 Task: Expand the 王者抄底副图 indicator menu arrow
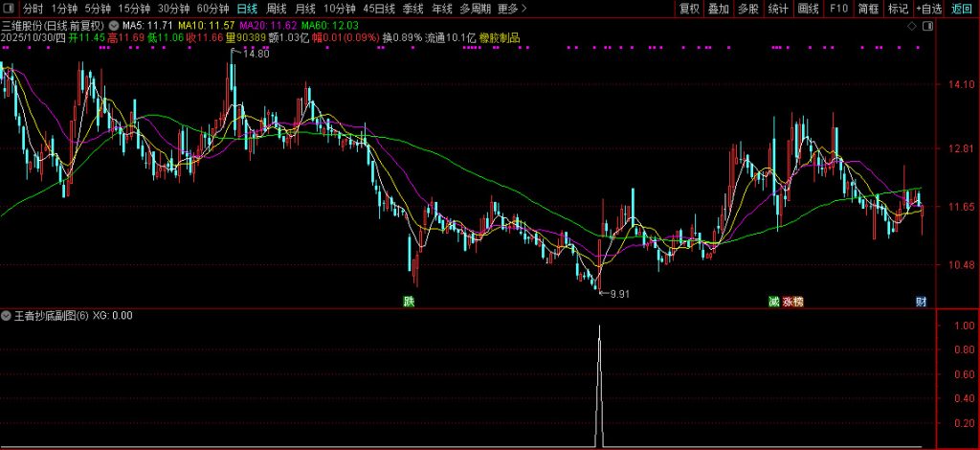click(x=7, y=315)
